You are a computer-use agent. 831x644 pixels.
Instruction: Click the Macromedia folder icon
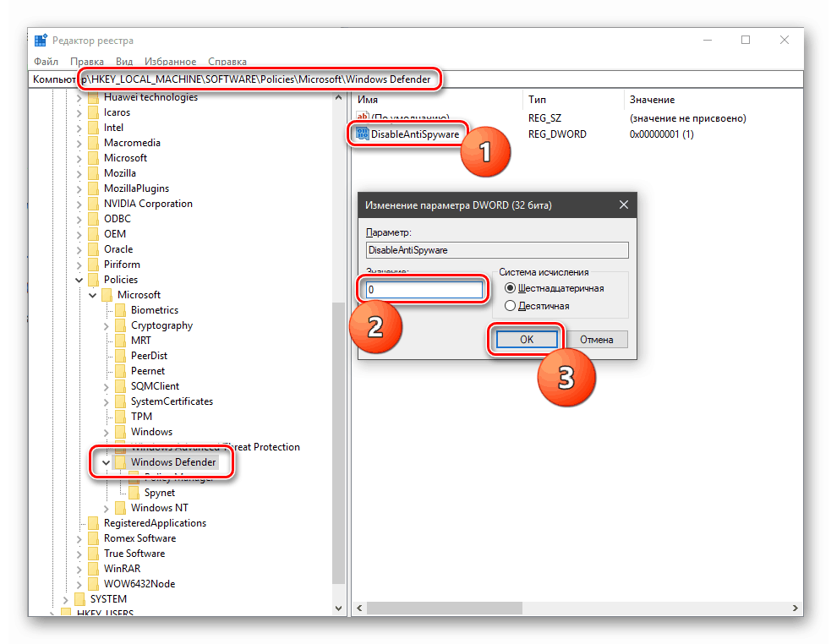[x=93, y=143]
